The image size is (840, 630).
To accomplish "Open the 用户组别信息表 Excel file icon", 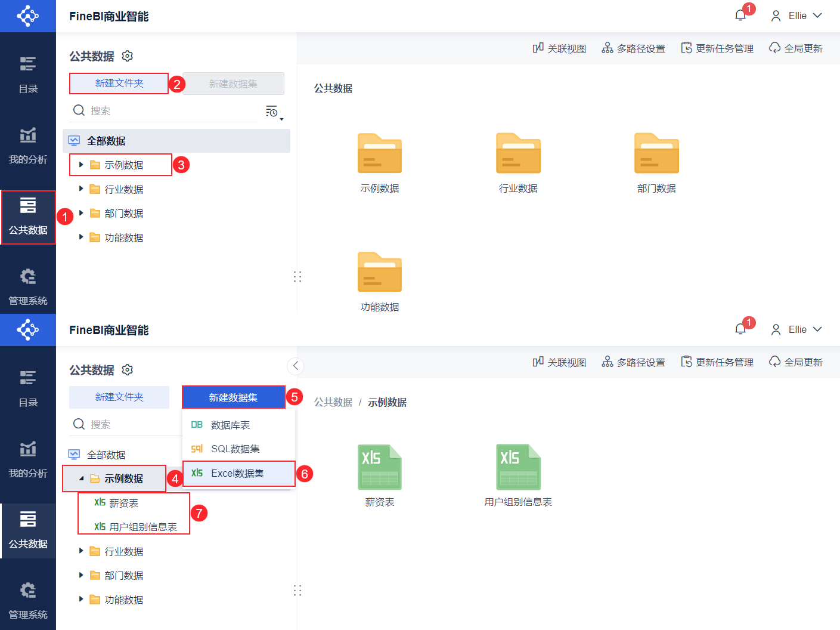I will point(518,467).
